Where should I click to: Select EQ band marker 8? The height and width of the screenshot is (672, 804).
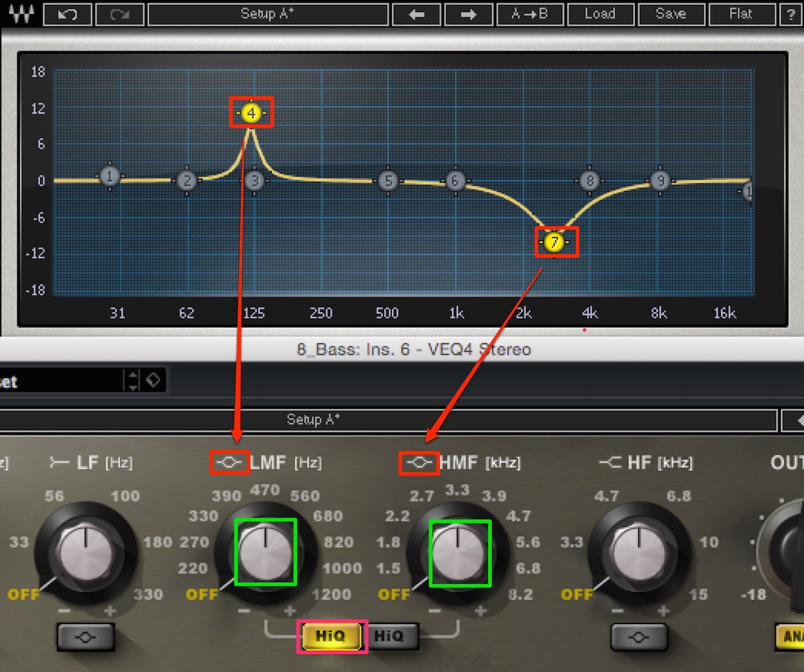590,181
